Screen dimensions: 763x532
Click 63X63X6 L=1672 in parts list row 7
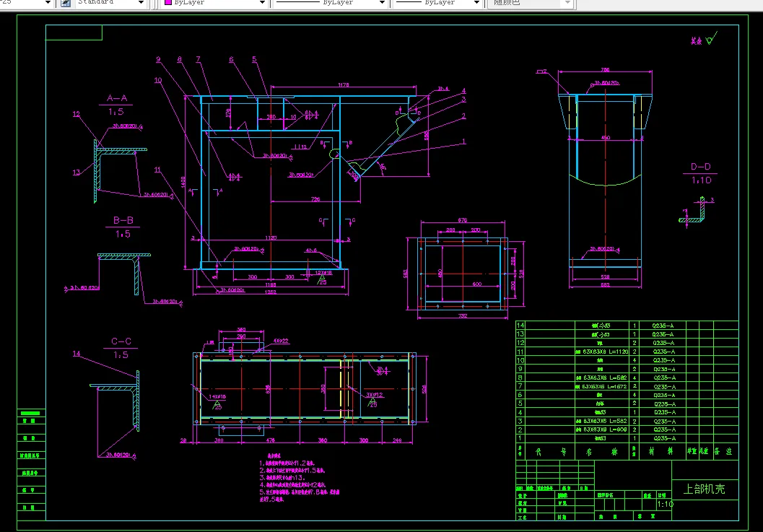pyautogui.click(x=601, y=386)
